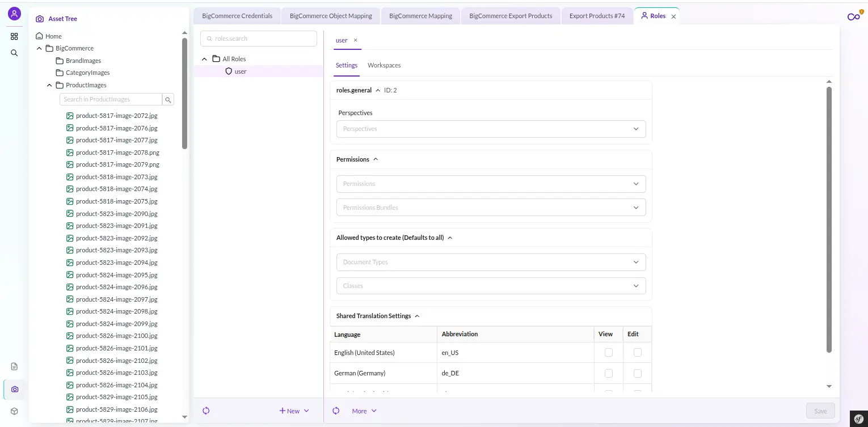Switch to BigCommerce Mapping tab
The width and height of the screenshot is (868, 427).
[420, 16]
